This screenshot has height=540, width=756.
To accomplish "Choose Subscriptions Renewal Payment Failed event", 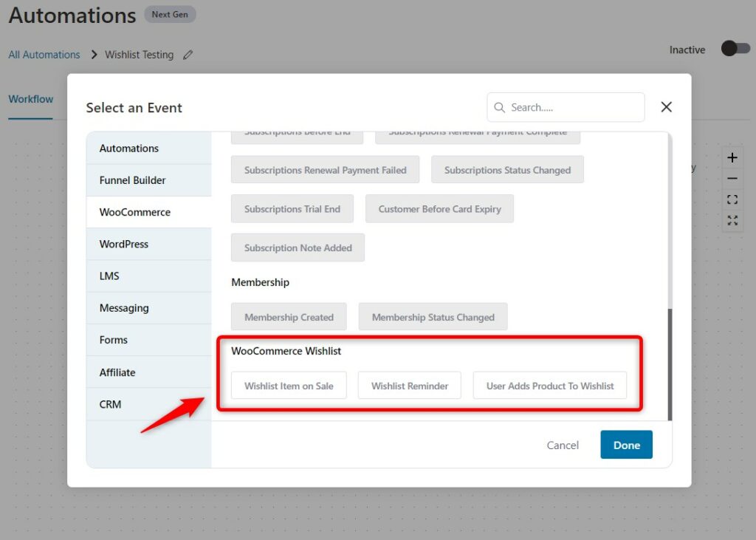I will 325,170.
